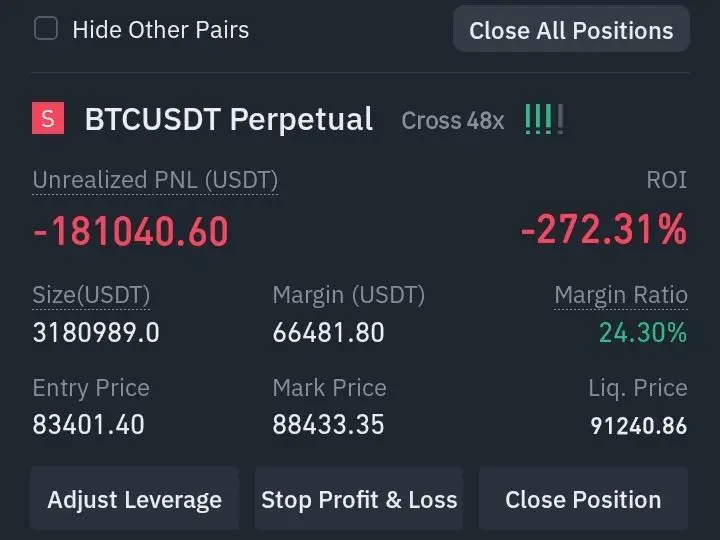
Task: Click the red S short-position badge
Action: coord(48,118)
